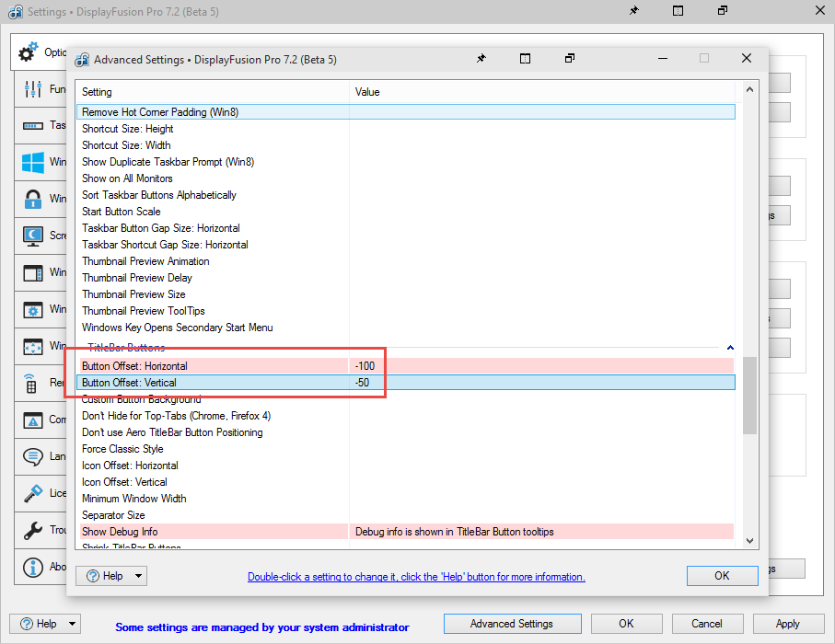Image resolution: width=835 pixels, height=644 pixels.
Task: Collapse the TitleBar Buttons group chevron
Action: coord(730,348)
